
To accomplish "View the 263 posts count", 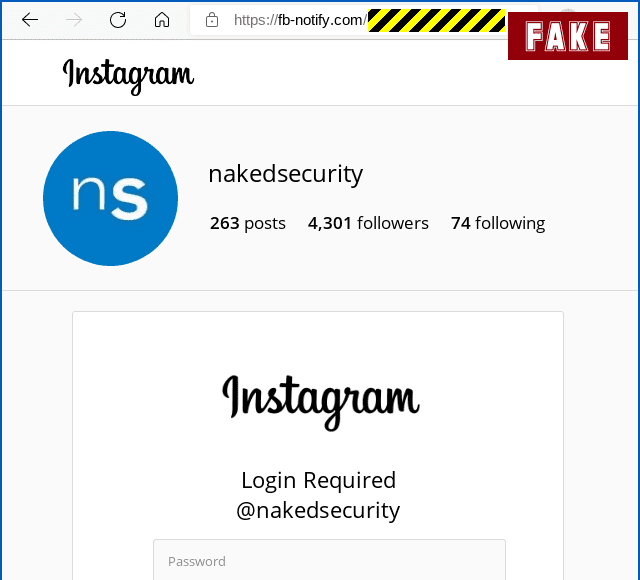I will 248,223.
